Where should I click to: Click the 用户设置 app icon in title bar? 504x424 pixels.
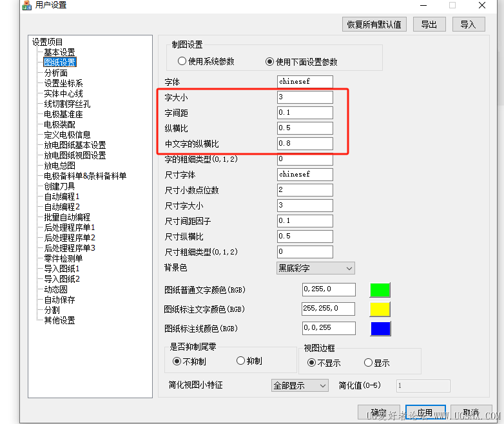pyautogui.click(x=26, y=5)
